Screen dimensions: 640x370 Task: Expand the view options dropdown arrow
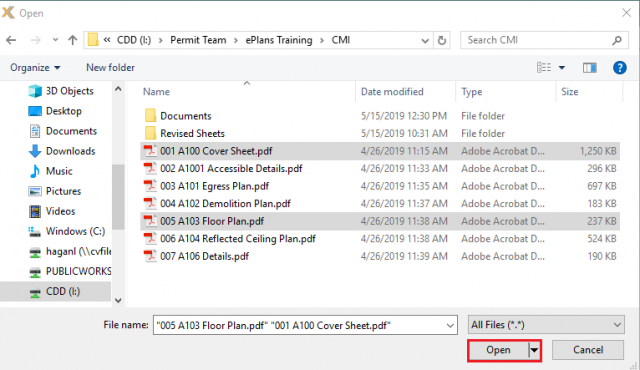pos(562,67)
